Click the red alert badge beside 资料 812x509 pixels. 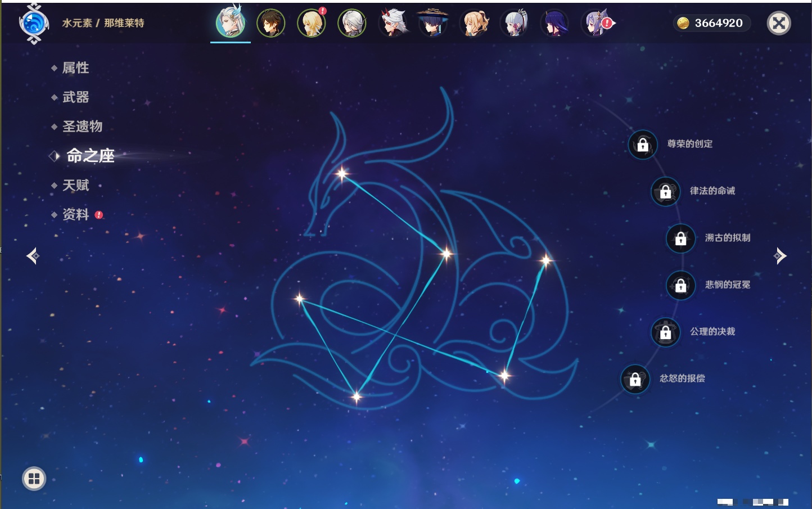pyautogui.click(x=99, y=215)
